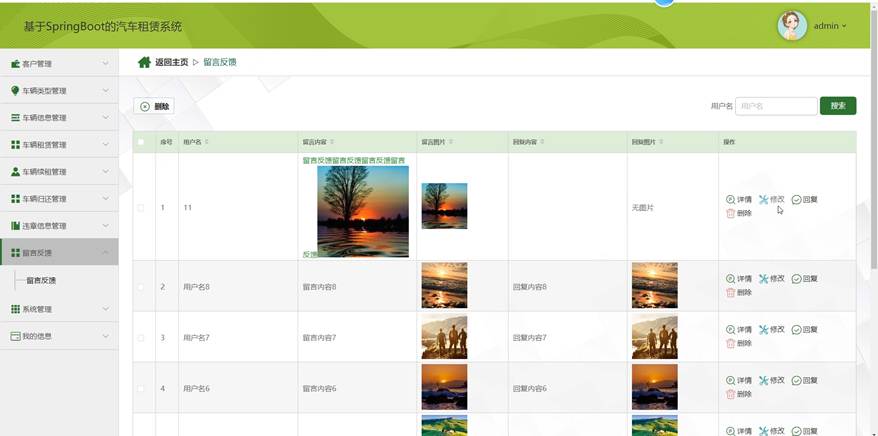Click 删除 trash for 用户名7 row
Image resolution: width=878 pixels, height=436 pixels.
click(730, 343)
